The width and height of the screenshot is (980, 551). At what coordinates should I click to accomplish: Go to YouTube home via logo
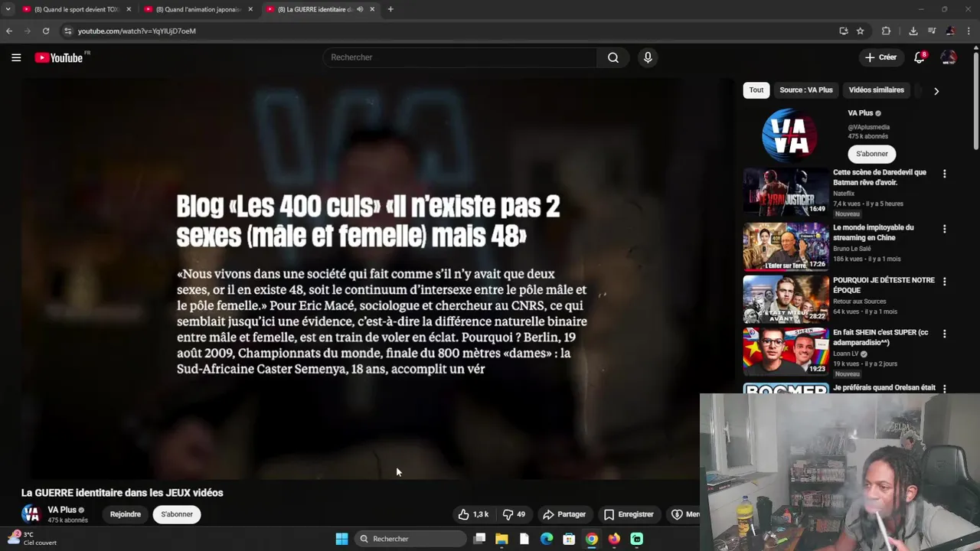pos(59,57)
